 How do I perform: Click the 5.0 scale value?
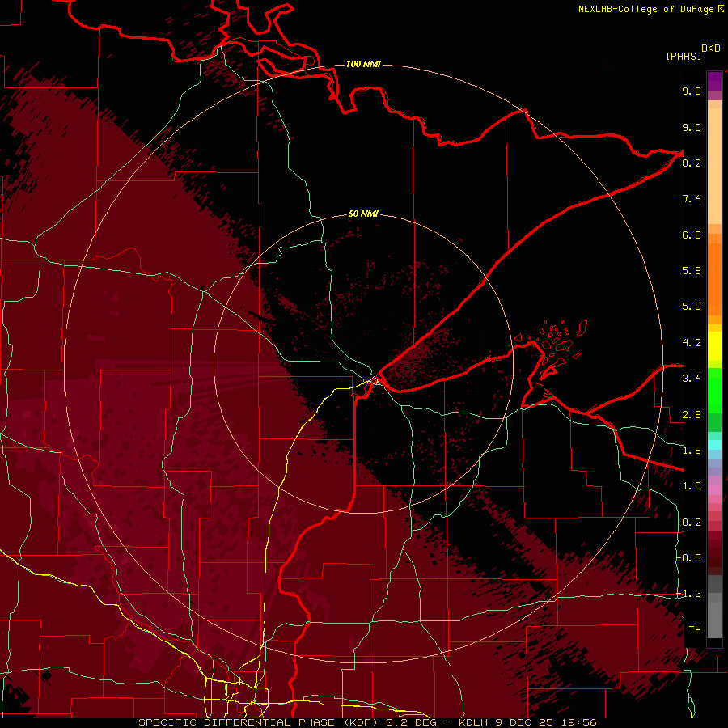click(692, 307)
